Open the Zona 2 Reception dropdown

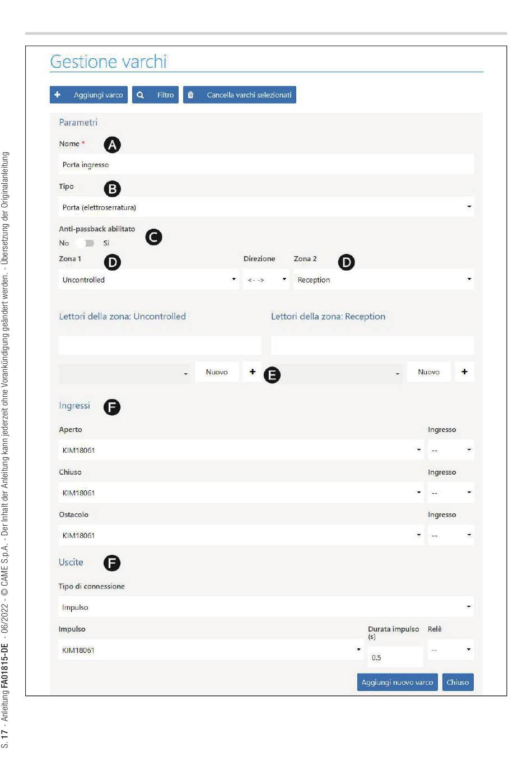pyautogui.click(x=384, y=279)
